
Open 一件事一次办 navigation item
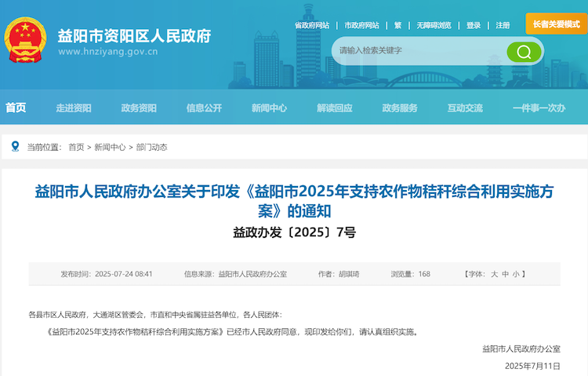click(x=539, y=108)
